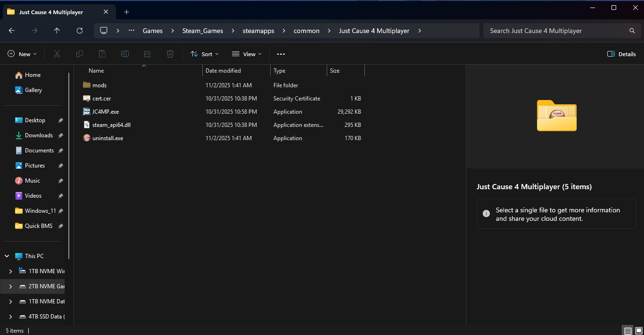Refresh the current folder view
Viewport: 644px width, 335px height.
(80, 31)
